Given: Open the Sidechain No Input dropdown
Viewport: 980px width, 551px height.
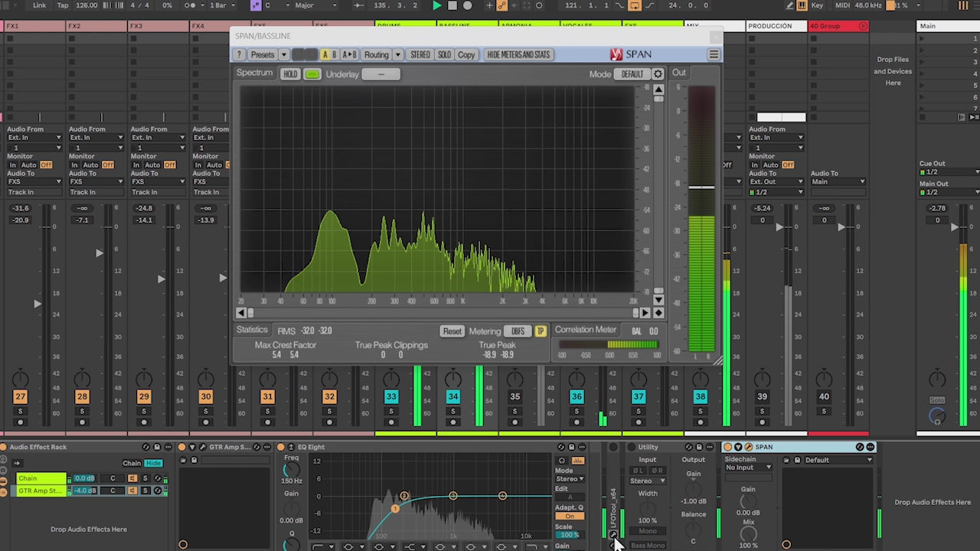Looking at the screenshot, I should click(747, 468).
